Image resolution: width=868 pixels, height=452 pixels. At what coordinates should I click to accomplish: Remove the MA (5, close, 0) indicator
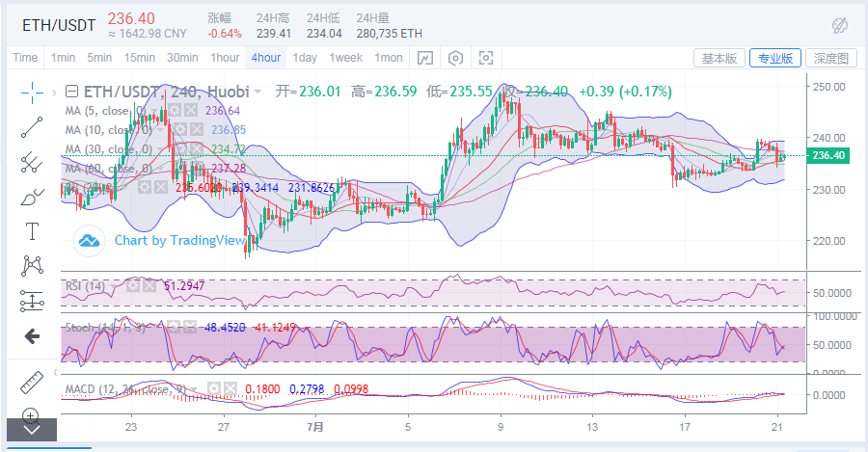191,110
